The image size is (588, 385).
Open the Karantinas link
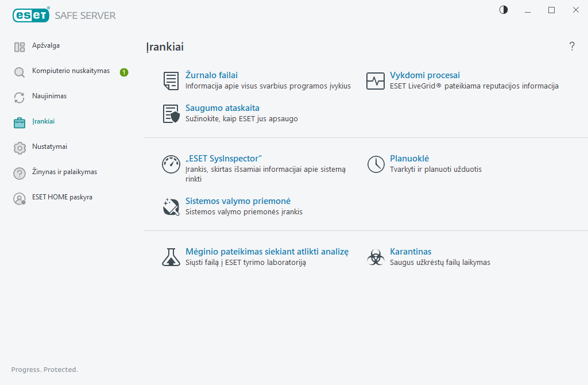coord(411,252)
